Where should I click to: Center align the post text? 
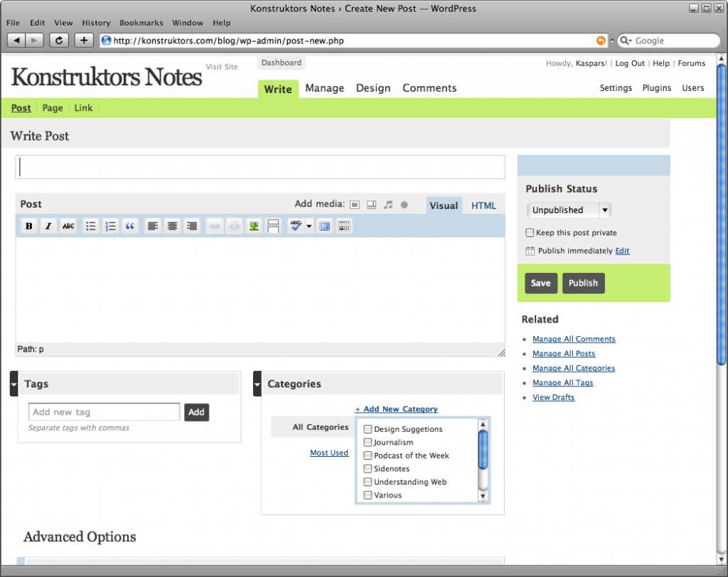click(x=172, y=226)
